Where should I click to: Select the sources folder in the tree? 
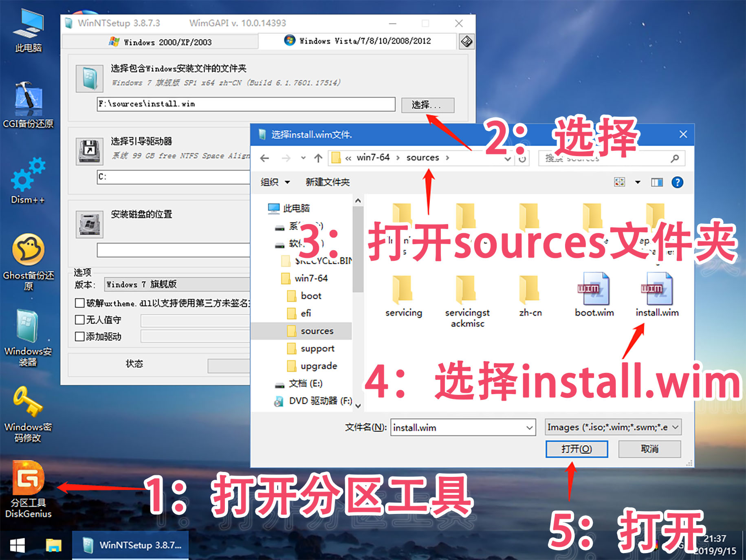tap(301, 331)
